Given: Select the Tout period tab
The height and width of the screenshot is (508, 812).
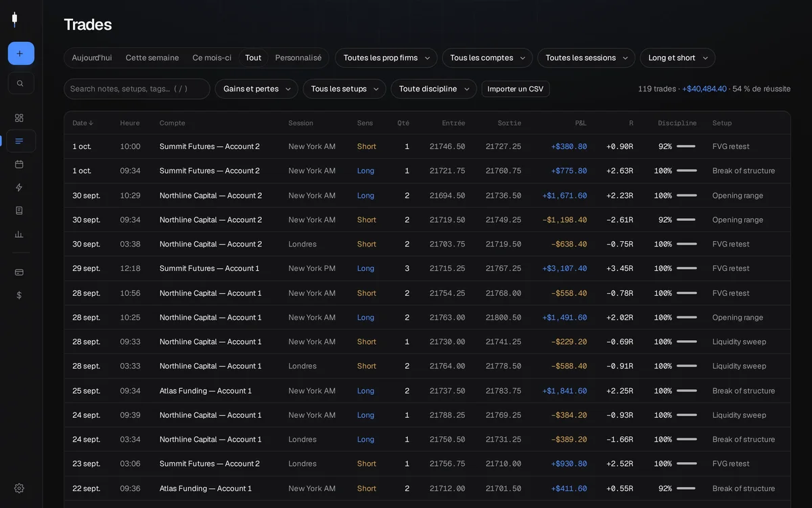Looking at the screenshot, I should pyautogui.click(x=253, y=58).
